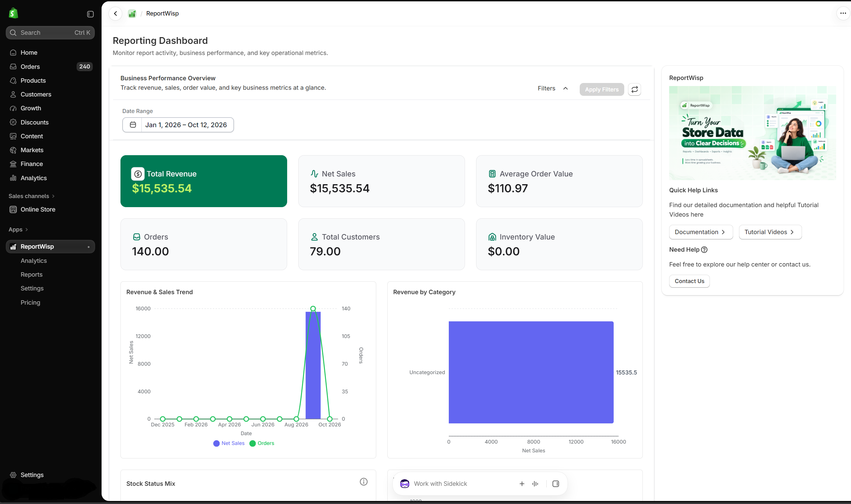Click the search box in sidebar
This screenshot has width=851, height=504.
(x=50, y=33)
